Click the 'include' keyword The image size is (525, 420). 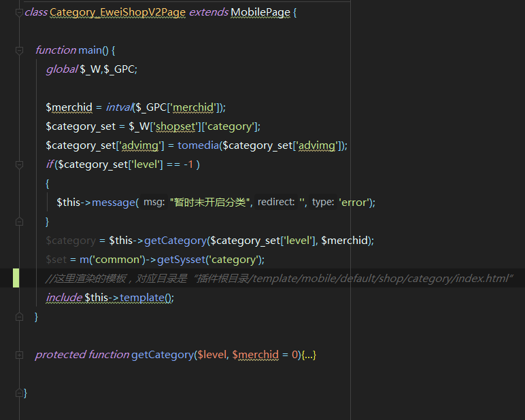(x=64, y=297)
